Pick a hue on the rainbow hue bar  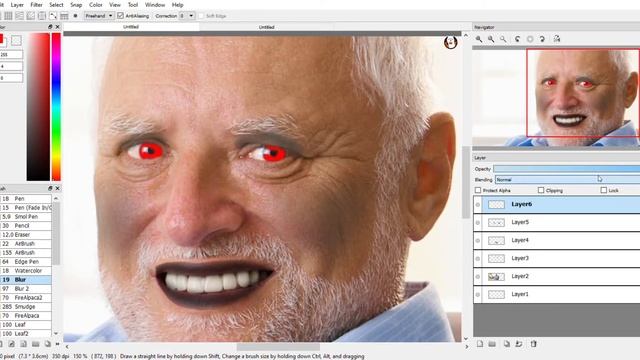pyautogui.click(x=56, y=107)
